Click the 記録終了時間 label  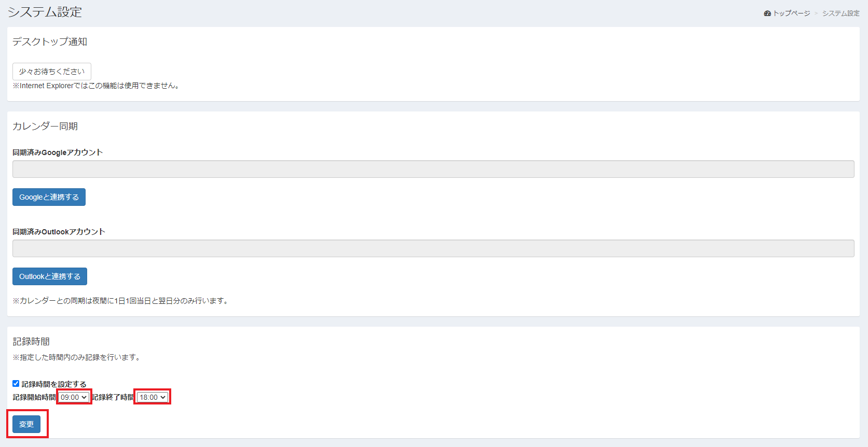[x=113, y=397]
